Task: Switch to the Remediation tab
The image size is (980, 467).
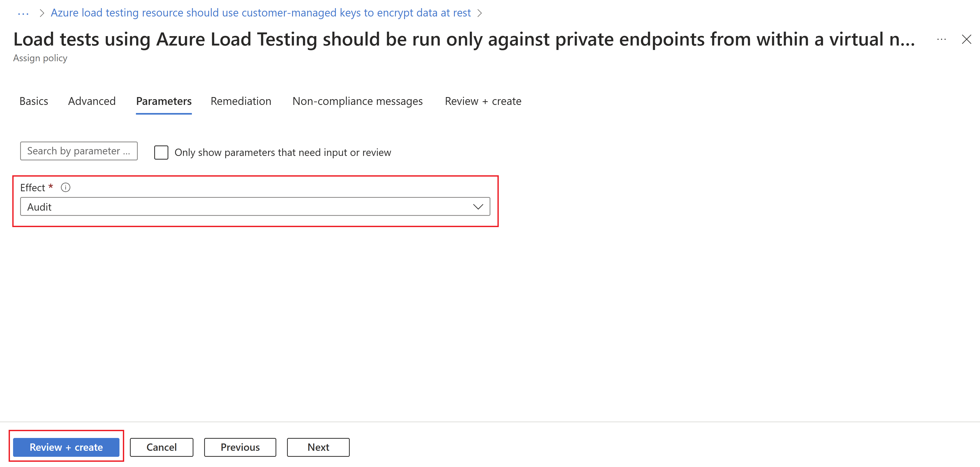Action: pyautogui.click(x=241, y=101)
